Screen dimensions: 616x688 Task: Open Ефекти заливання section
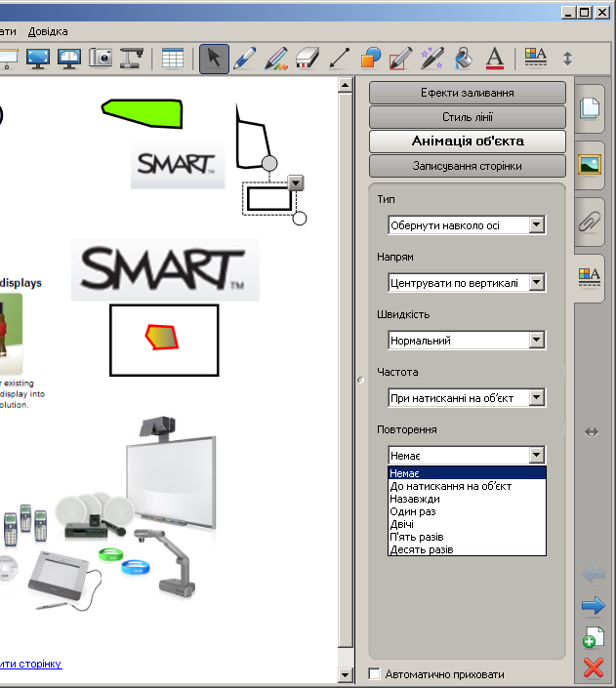pos(468,93)
